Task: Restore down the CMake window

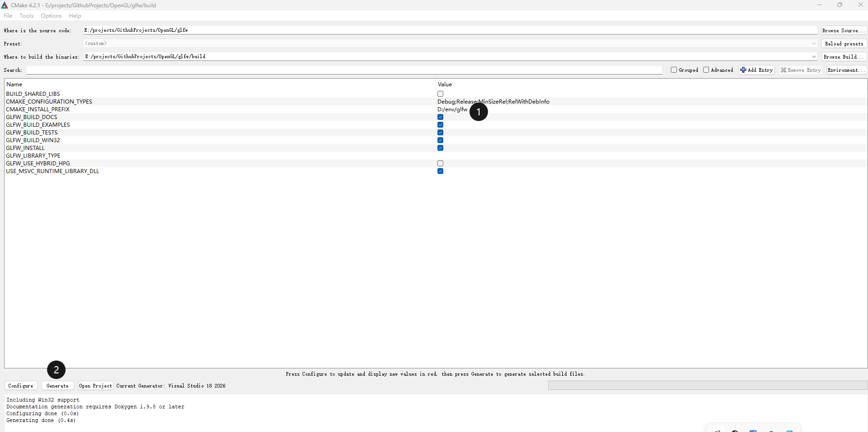Action: coord(840,5)
